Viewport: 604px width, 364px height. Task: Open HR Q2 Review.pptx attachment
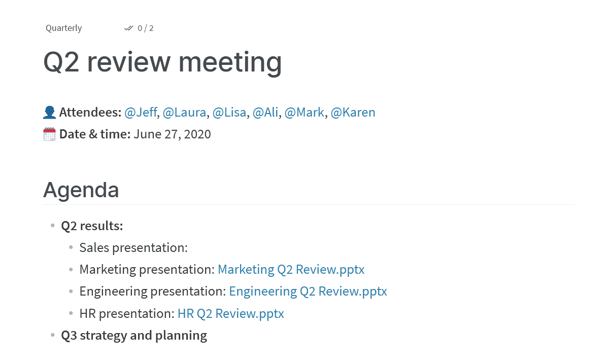230,314
